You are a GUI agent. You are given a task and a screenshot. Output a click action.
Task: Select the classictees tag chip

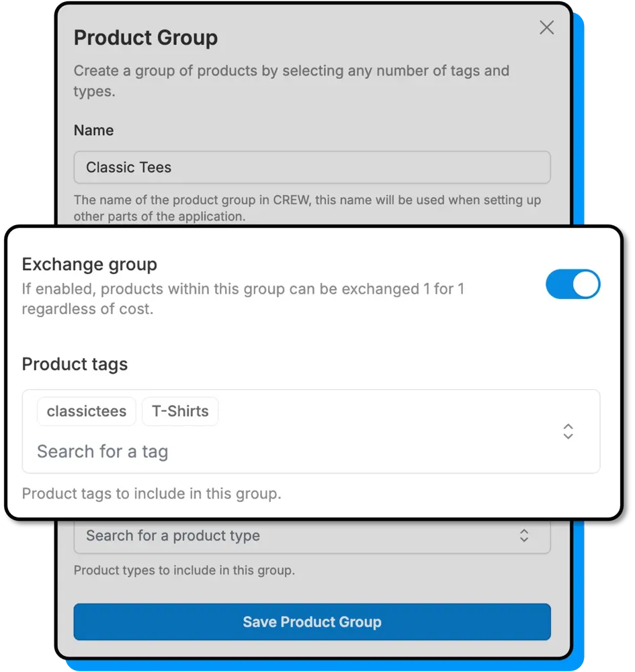pos(87,411)
